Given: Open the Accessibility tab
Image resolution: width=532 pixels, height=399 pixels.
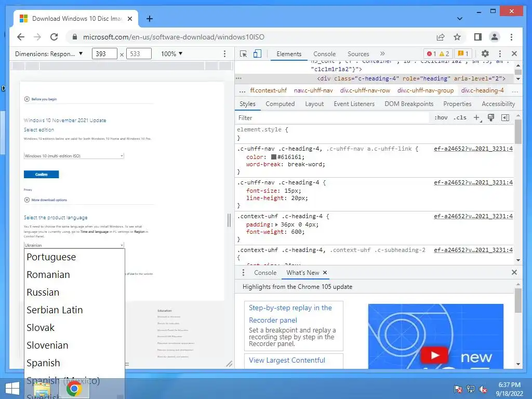Looking at the screenshot, I should [498, 104].
